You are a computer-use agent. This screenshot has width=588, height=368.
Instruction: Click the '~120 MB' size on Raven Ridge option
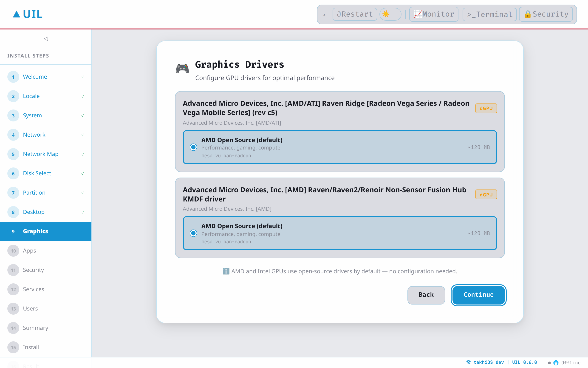(479, 147)
